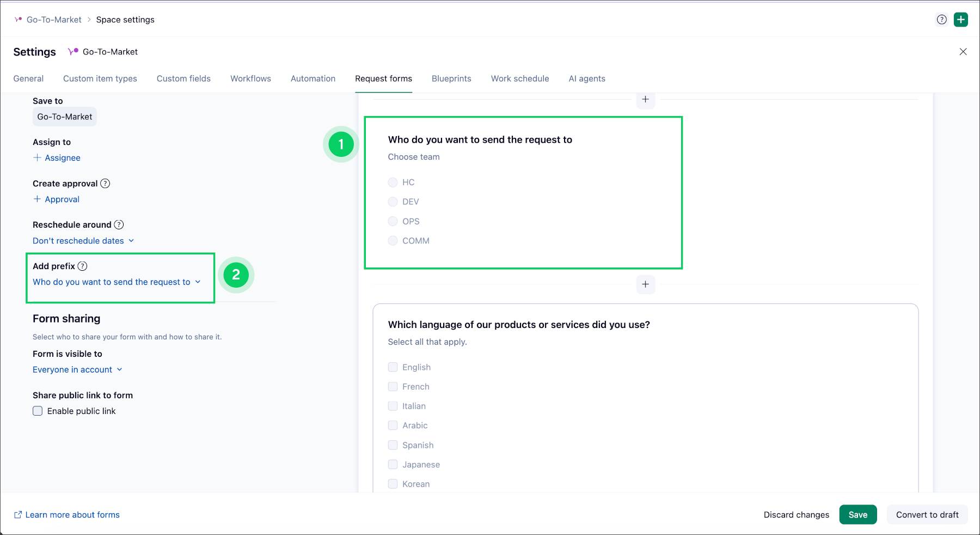The height and width of the screenshot is (535, 980).
Task: Select the Request forms tab
Action: pyautogui.click(x=383, y=78)
